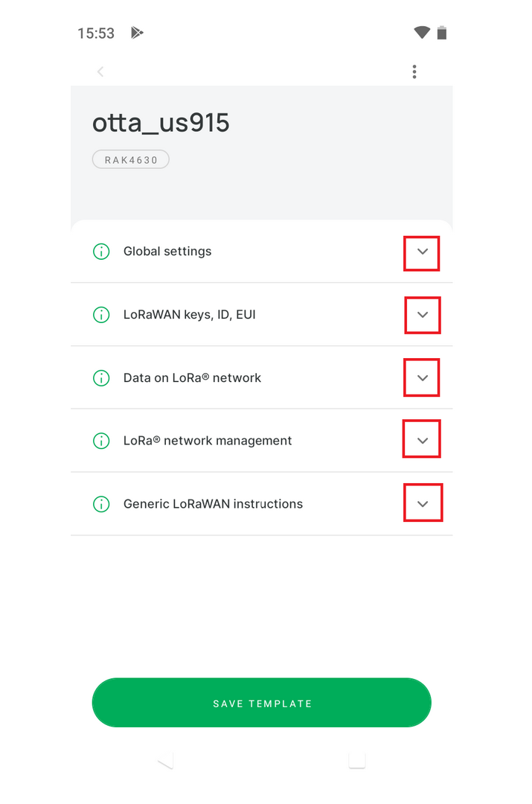Expand Data on LoRa network chevron
The height and width of the screenshot is (804, 532).
(423, 378)
